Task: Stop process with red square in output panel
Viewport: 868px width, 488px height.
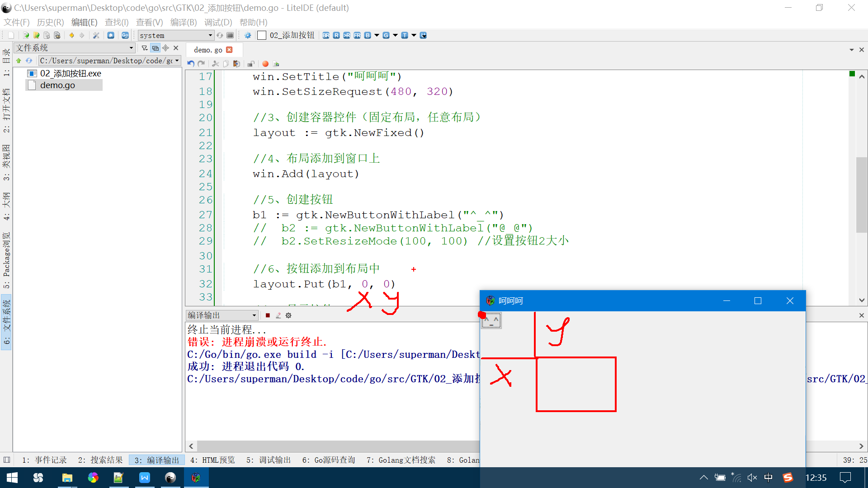Action: (x=268, y=315)
